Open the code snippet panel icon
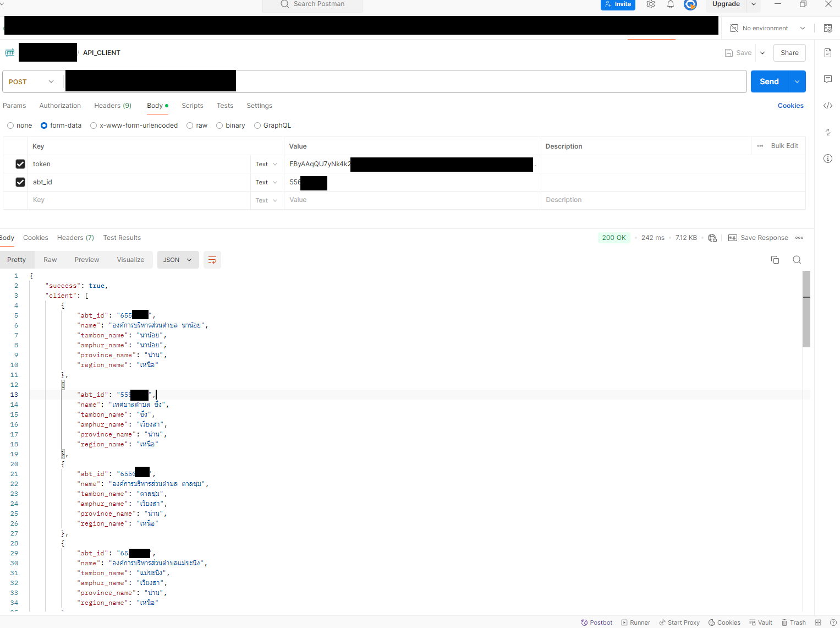 828,106
